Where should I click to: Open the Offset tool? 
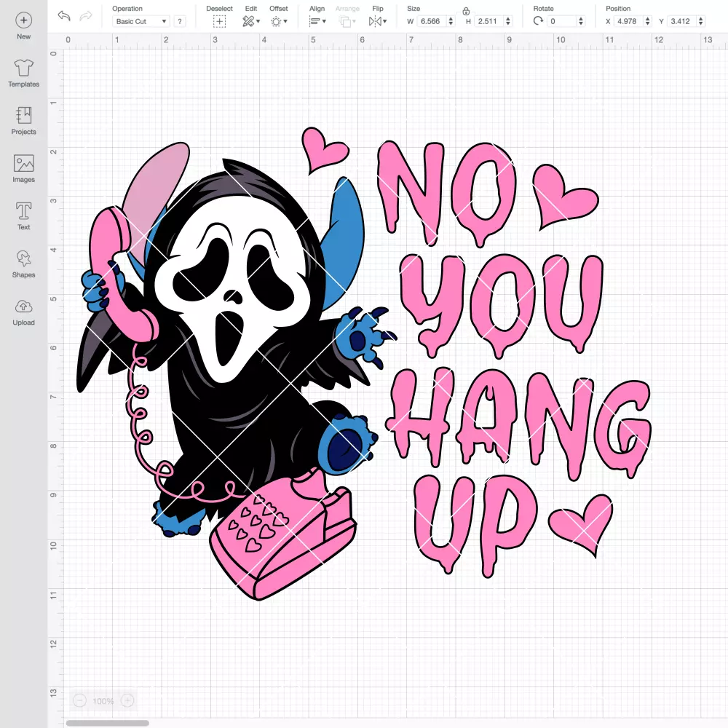point(279,21)
